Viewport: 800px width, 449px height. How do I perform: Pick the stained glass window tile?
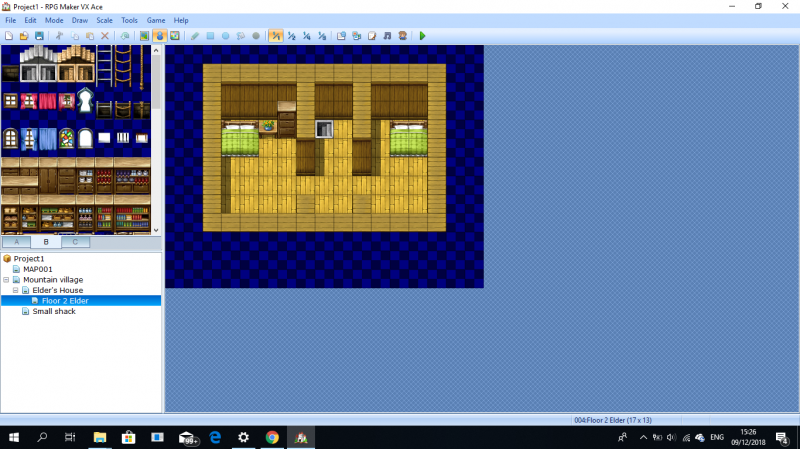[x=66, y=138]
